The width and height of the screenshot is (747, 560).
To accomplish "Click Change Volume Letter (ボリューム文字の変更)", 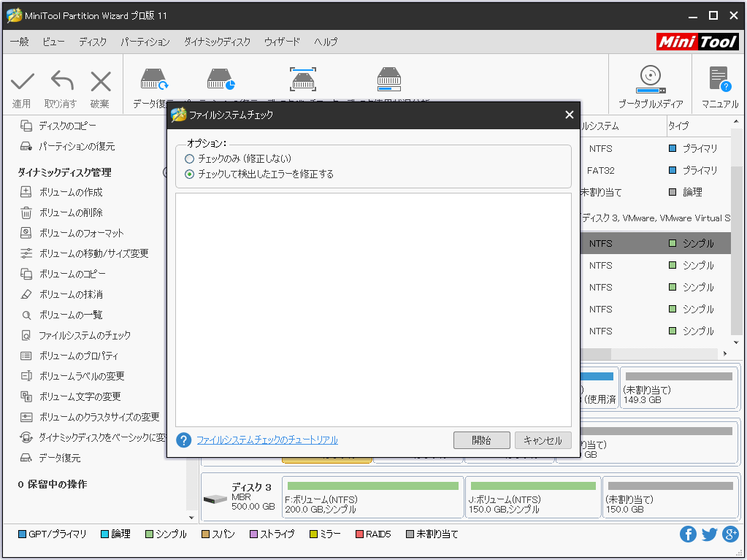I will click(x=71, y=396).
